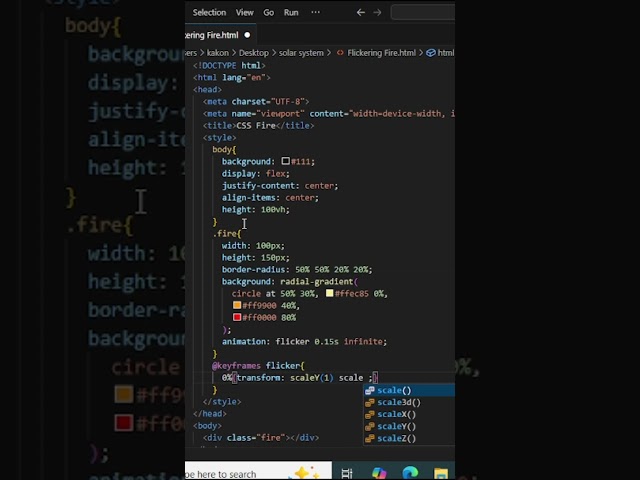Open Microsoft Edge from the taskbar
The image size is (640, 480).
410,473
